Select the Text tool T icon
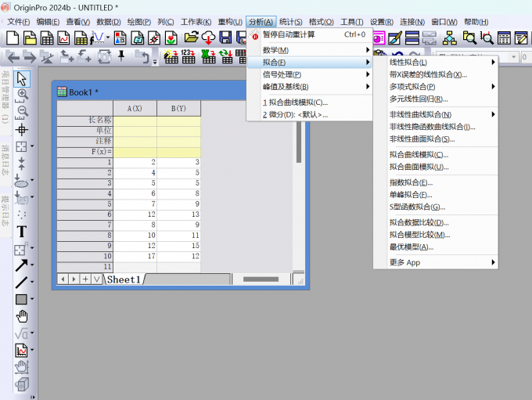Screen dimensions: 532x400 click(22, 232)
